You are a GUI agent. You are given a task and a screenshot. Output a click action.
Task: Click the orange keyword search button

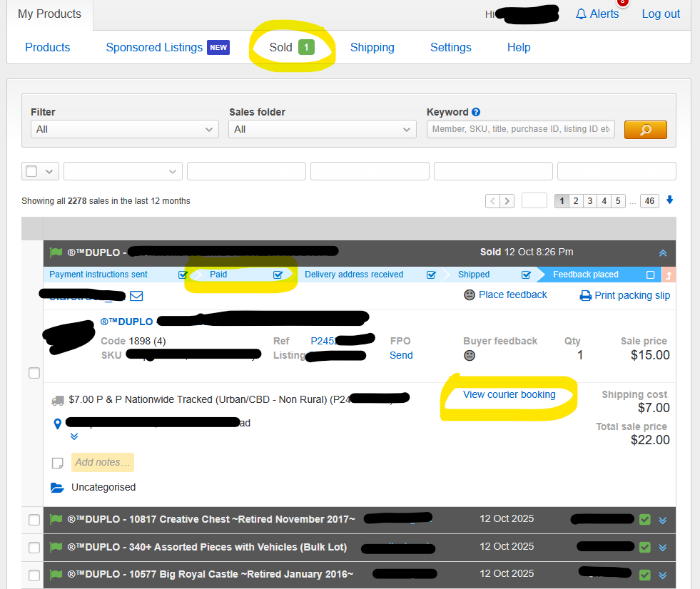click(x=645, y=129)
